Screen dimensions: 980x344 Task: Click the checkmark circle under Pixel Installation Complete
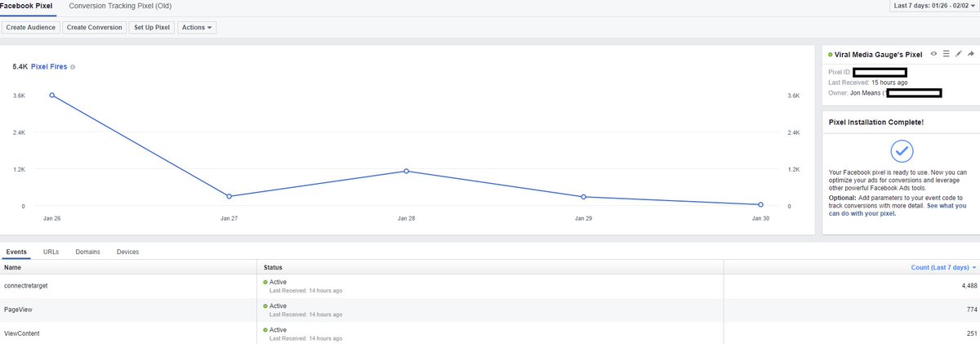(902, 151)
